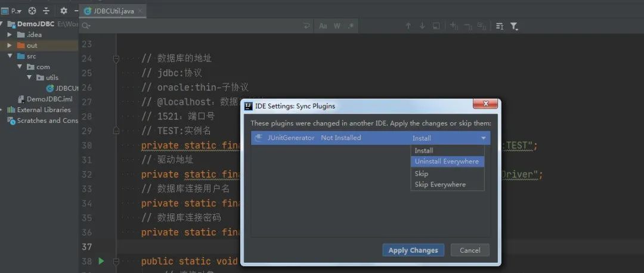This screenshot has width=644, height=273.
Task: Fold comment block at line 24
Action: (x=116, y=58)
